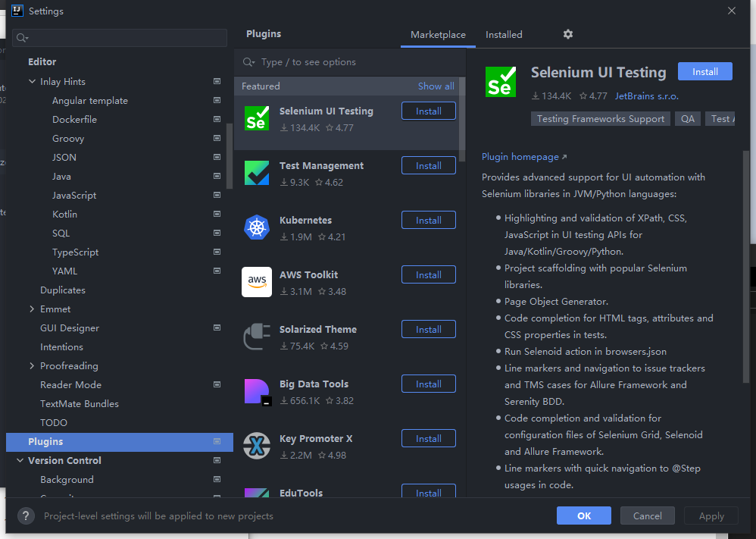Click the Solarized Theme plug icon
This screenshot has height=539, width=756.
click(257, 337)
